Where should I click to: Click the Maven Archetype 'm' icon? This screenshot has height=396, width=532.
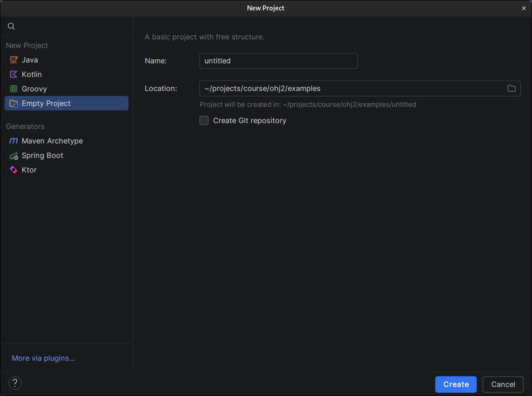pos(14,141)
